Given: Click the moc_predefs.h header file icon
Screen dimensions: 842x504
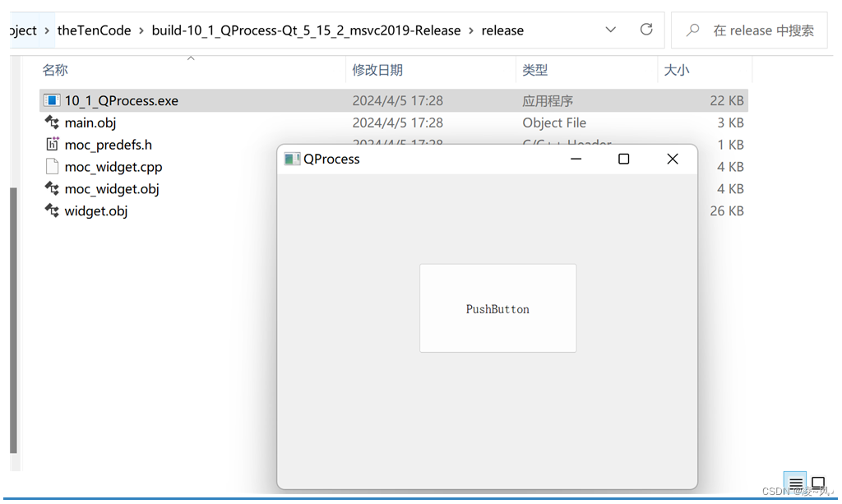Looking at the screenshot, I should [50, 144].
